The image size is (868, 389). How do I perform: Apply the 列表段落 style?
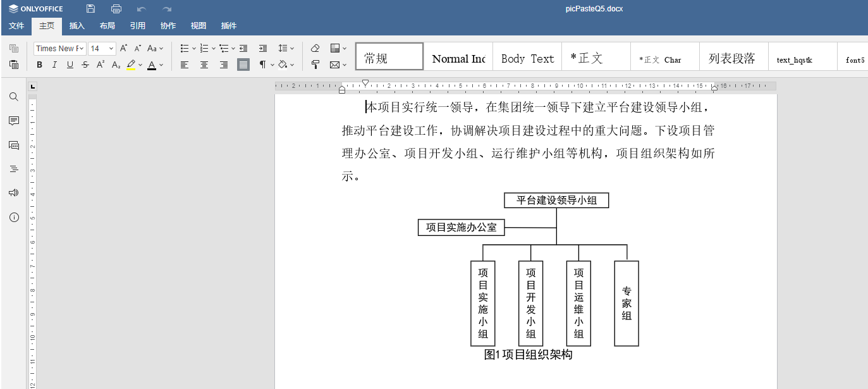coord(734,56)
